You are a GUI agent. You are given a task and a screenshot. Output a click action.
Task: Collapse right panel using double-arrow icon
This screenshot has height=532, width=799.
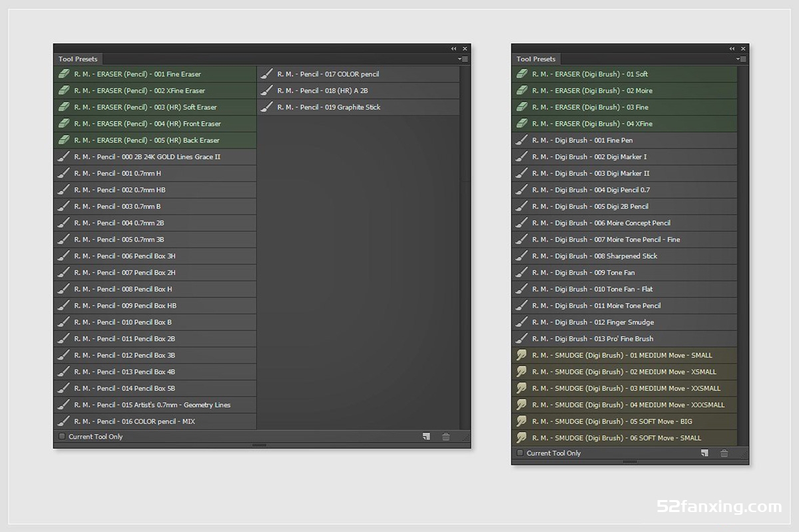tap(732, 49)
